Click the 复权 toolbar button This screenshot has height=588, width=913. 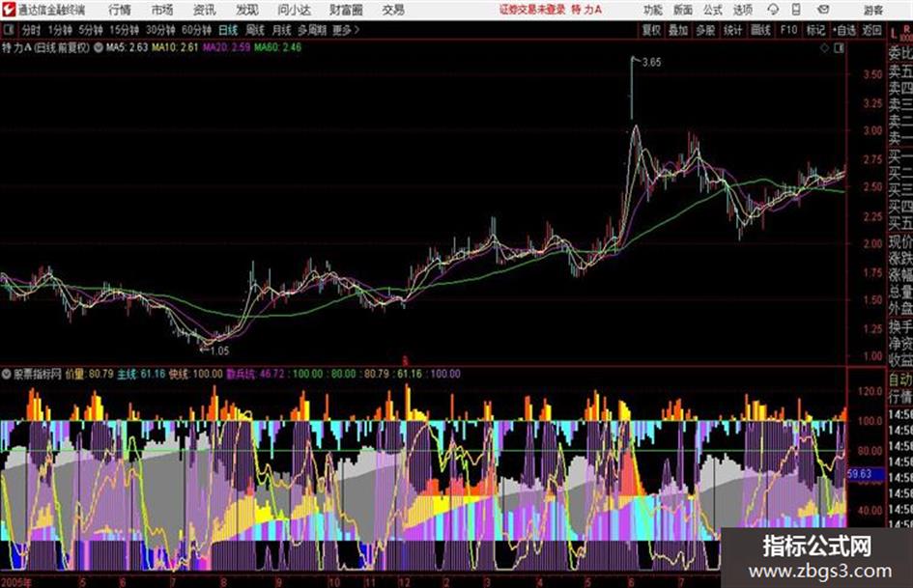coord(651,30)
